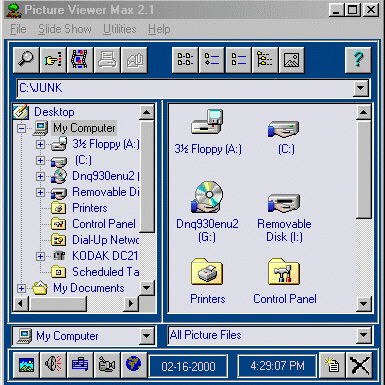The width and height of the screenshot is (385, 385).
Task: Click the tree pane horizontal scrollbar thumb
Action: (58, 304)
